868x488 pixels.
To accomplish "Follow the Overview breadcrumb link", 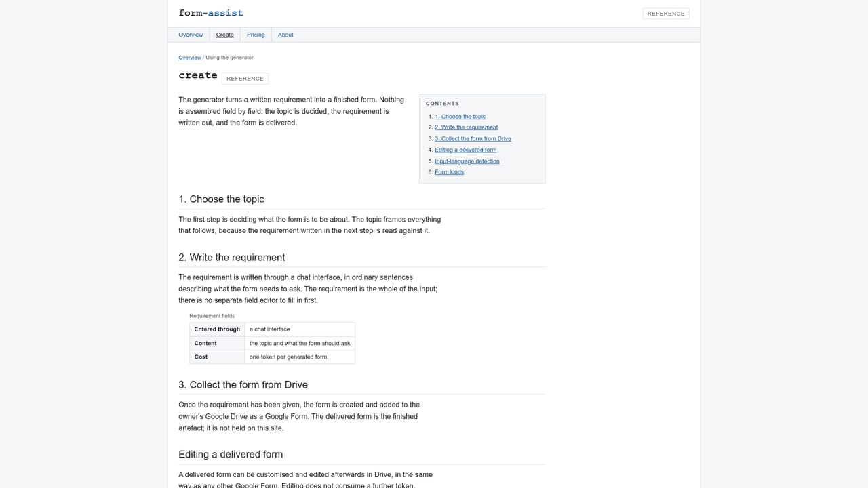I will click(x=190, y=58).
